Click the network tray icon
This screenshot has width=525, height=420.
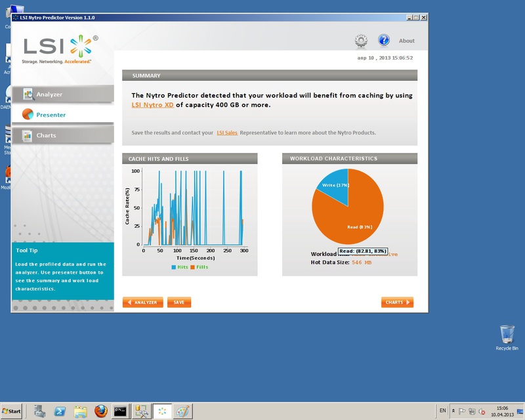tap(472, 411)
